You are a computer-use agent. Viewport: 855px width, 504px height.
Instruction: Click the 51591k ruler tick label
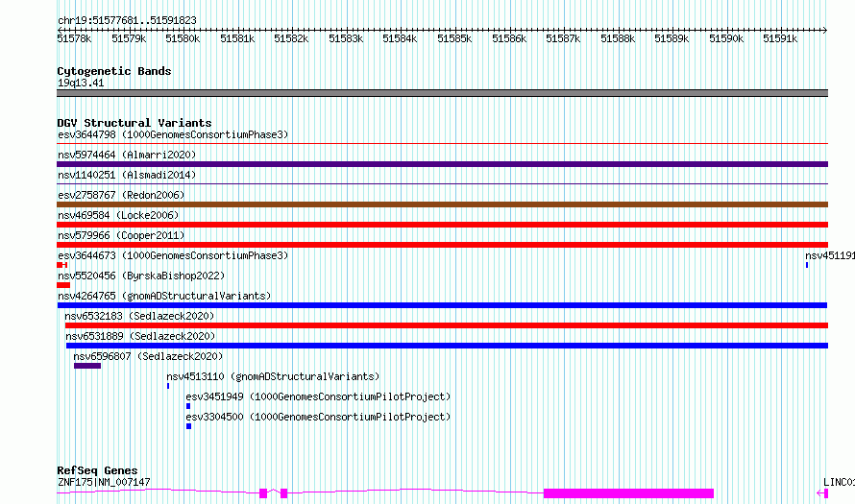[780, 38]
